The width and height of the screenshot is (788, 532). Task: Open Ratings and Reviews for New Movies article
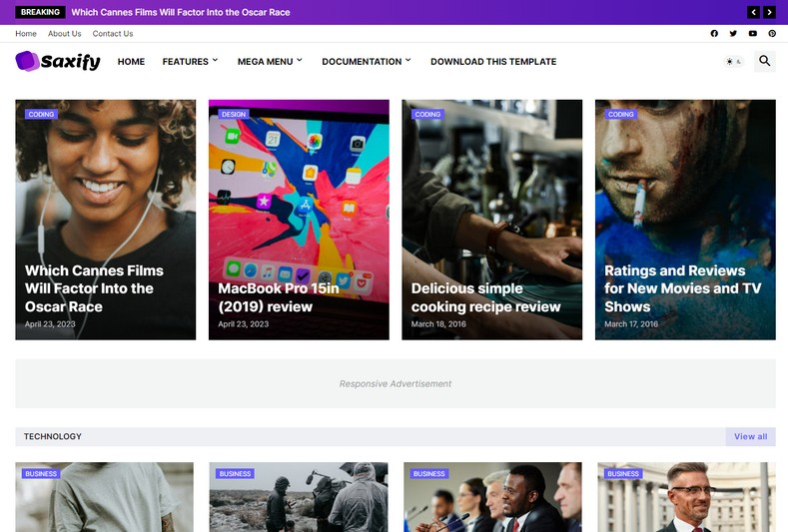(683, 288)
